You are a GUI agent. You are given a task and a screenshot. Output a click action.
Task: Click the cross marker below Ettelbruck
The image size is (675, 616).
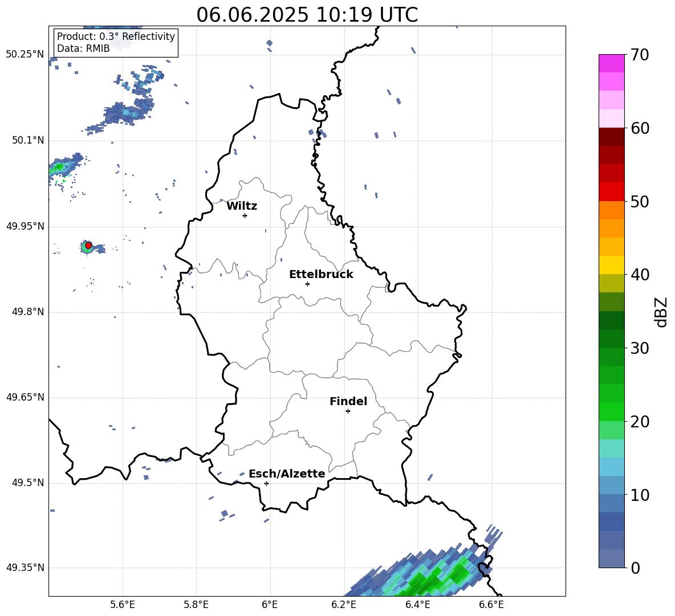click(x=307, y=284)
